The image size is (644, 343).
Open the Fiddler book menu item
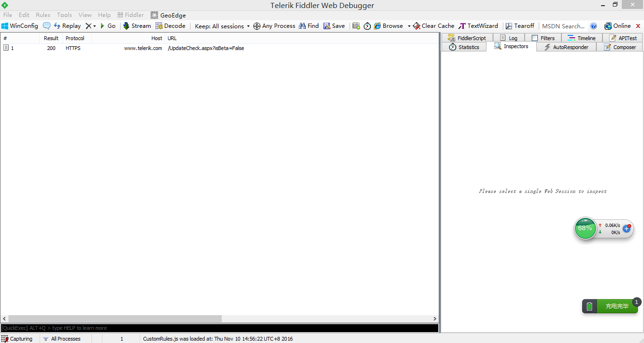pyautogui.click(x=131, y=15)
